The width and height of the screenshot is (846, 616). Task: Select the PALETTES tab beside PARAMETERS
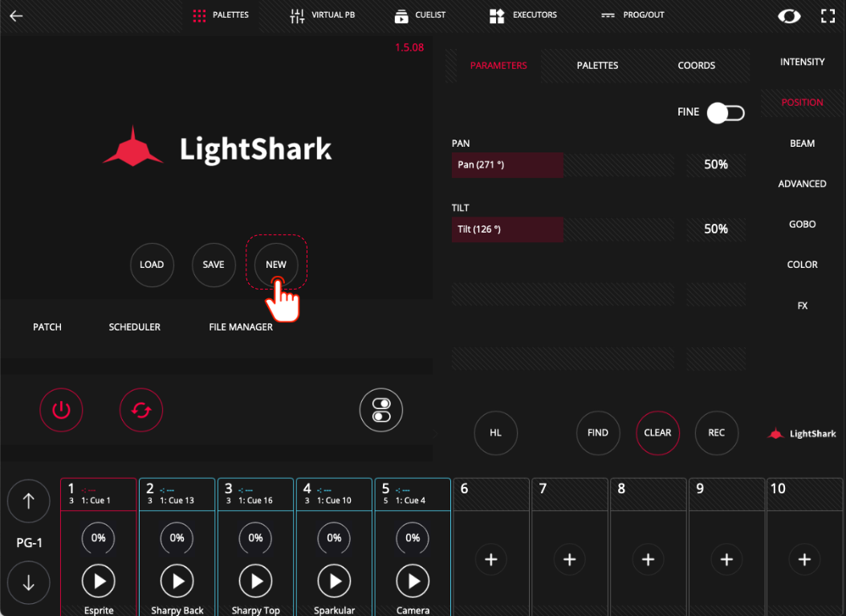(x=597, y=65)
